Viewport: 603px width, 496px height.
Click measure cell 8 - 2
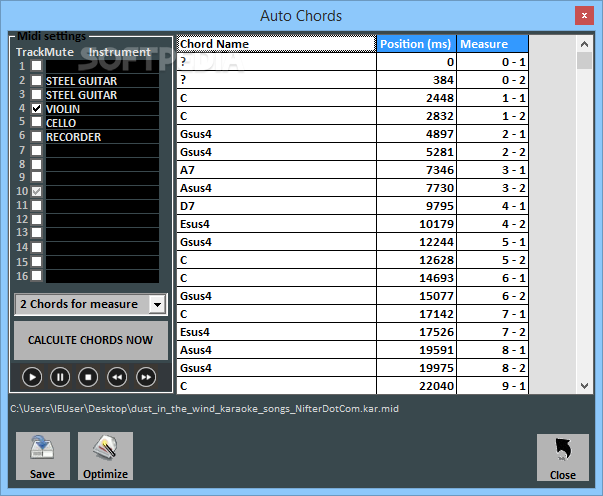(493, 368)
